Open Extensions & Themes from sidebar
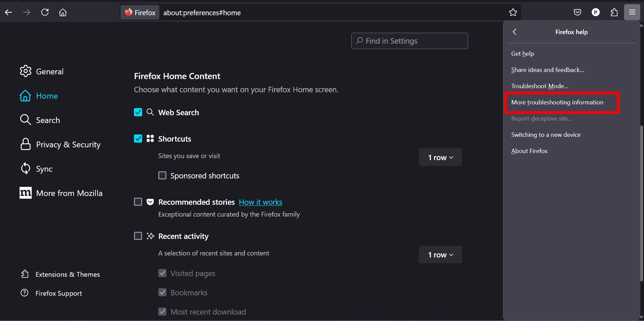 click(68, 274)
